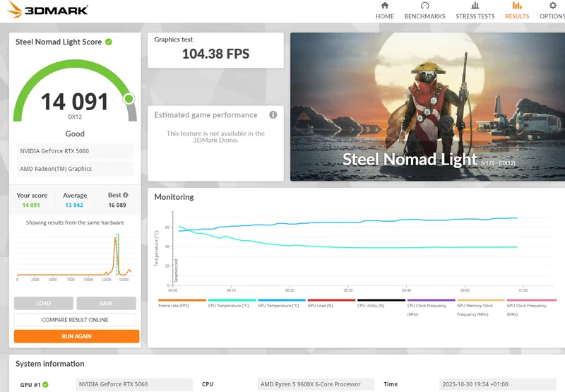Toggle the CPU Temperature legend series
The height and width of the screenshot is (392, 565).
tap(228, 306)
